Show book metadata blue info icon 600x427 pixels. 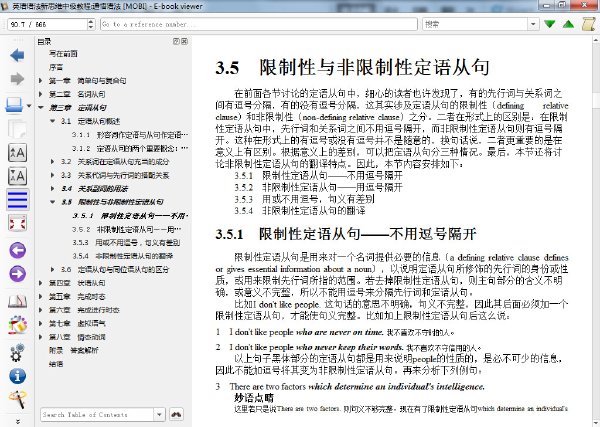pyautogui.click(x=17, y=376)
